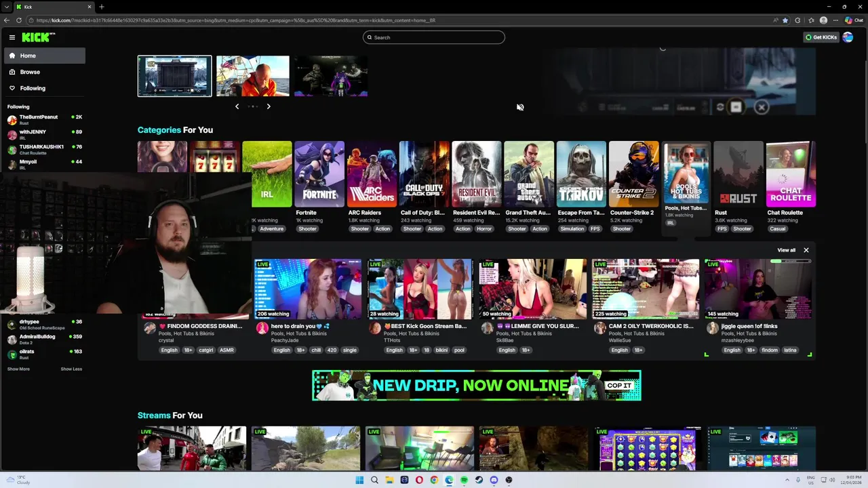868x488 pixels.
Task: Click View all for Pools section
Action: click(x=786, y=250)
